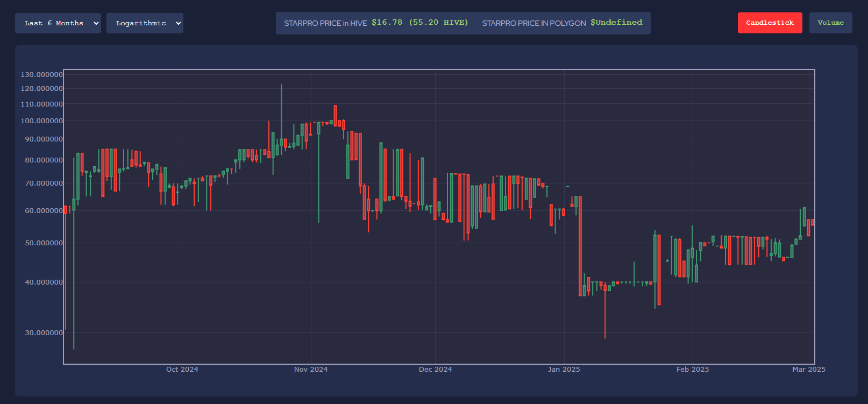Click the 80.000000 y-axis label
Image resolution: width=868 pixels, height=404 pixels.
pos(44,160)
